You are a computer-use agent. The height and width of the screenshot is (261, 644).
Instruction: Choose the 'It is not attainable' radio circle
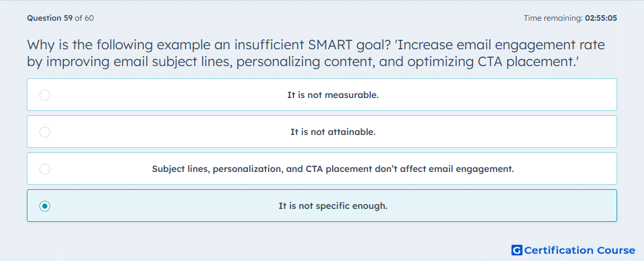(x=45, y=132)
